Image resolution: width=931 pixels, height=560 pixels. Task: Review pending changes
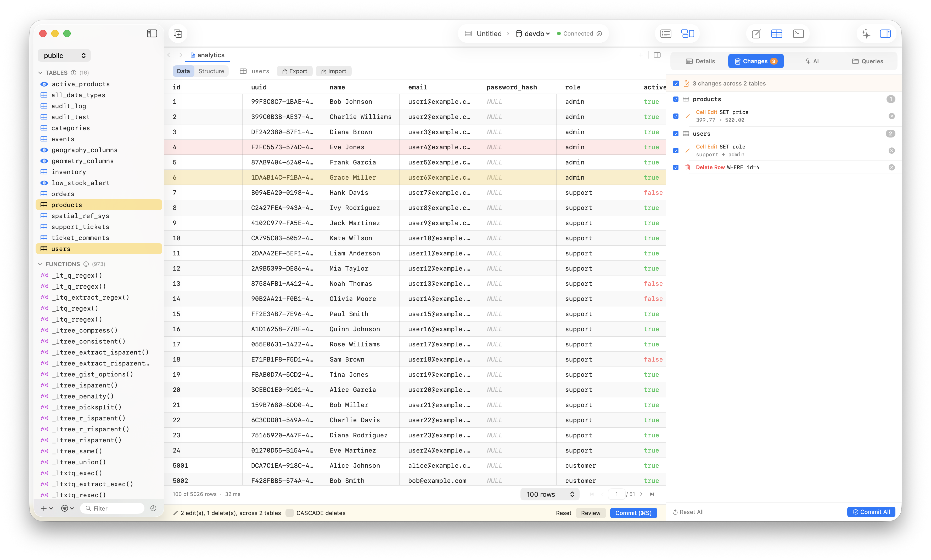(590, 513)
